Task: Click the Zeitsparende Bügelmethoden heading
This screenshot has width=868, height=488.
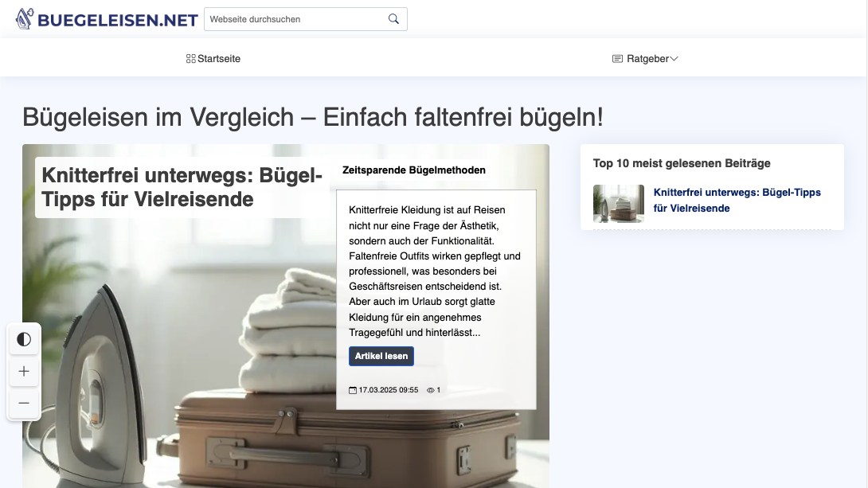Action: (412, 170)
